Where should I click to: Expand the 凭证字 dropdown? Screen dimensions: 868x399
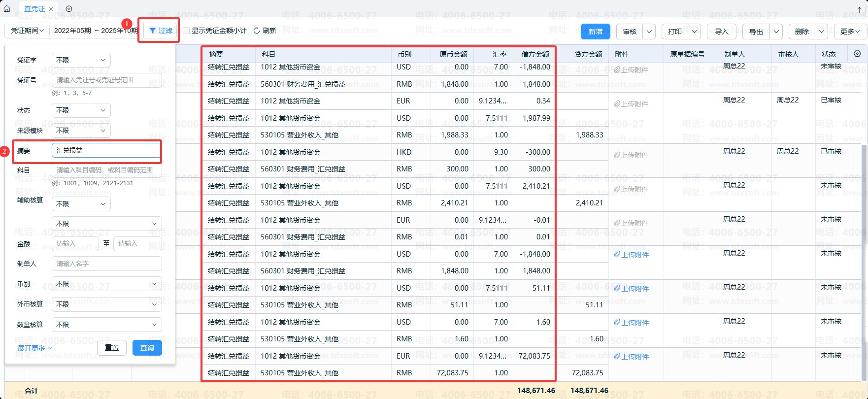coord(81,60)
